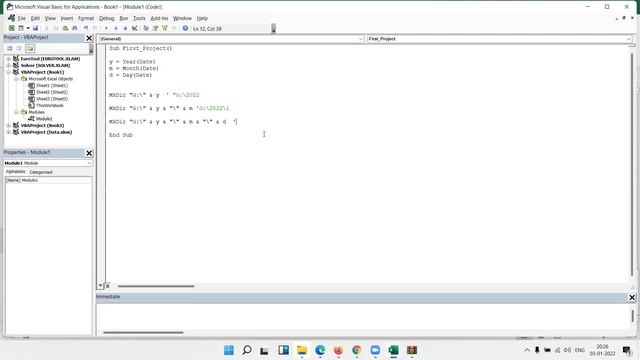Open the Window menu
Viewport: 640px width, 360px height.
(x=182, y=18)
